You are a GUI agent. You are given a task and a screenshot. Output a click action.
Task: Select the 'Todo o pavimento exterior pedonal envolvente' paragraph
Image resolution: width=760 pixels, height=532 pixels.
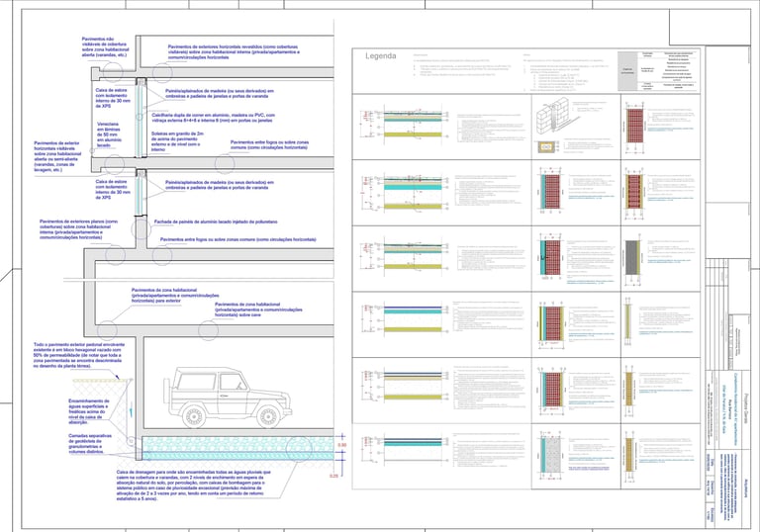click(x=77, y=356)
